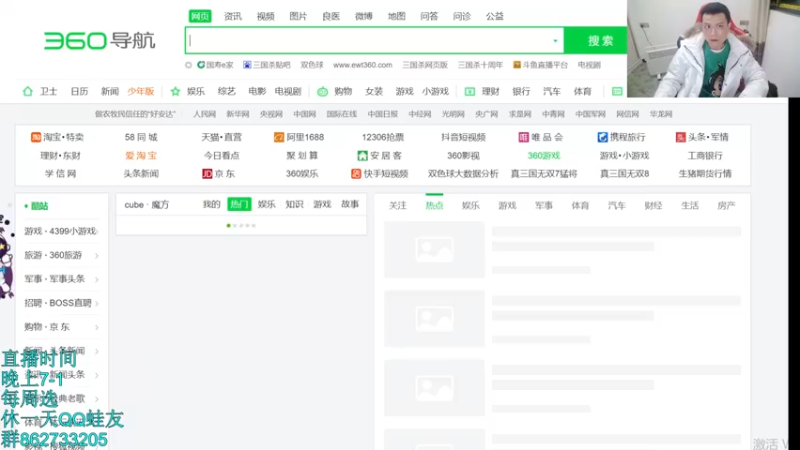Click the 快手短视频 icon
The width and height of the screenshot is (800, 450).
click(356, 174)
